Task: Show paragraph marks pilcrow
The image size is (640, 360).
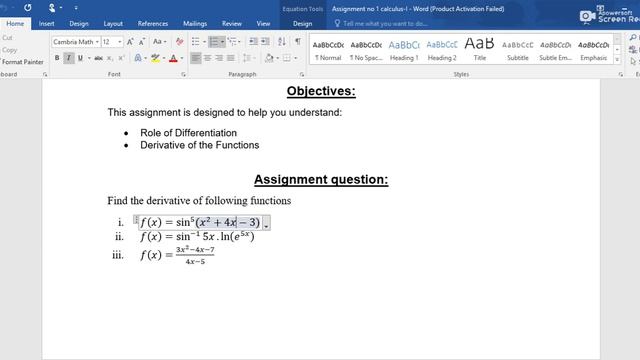Action: [298, 42]
